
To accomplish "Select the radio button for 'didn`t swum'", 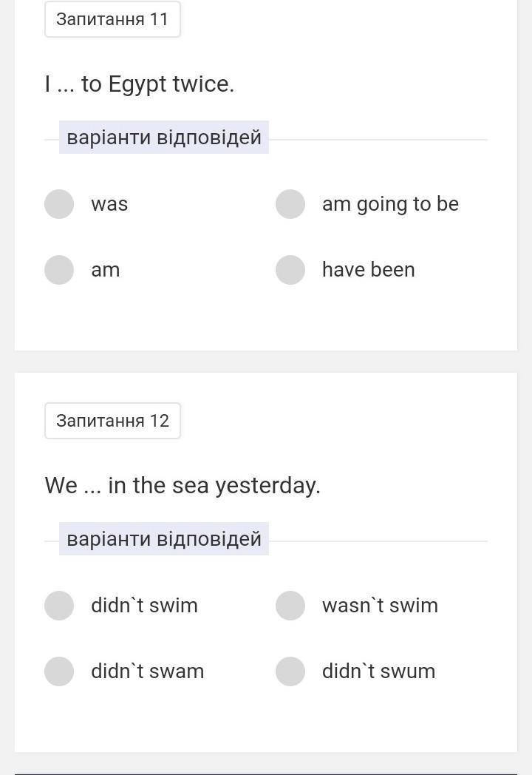I will (x=290, y=671).
